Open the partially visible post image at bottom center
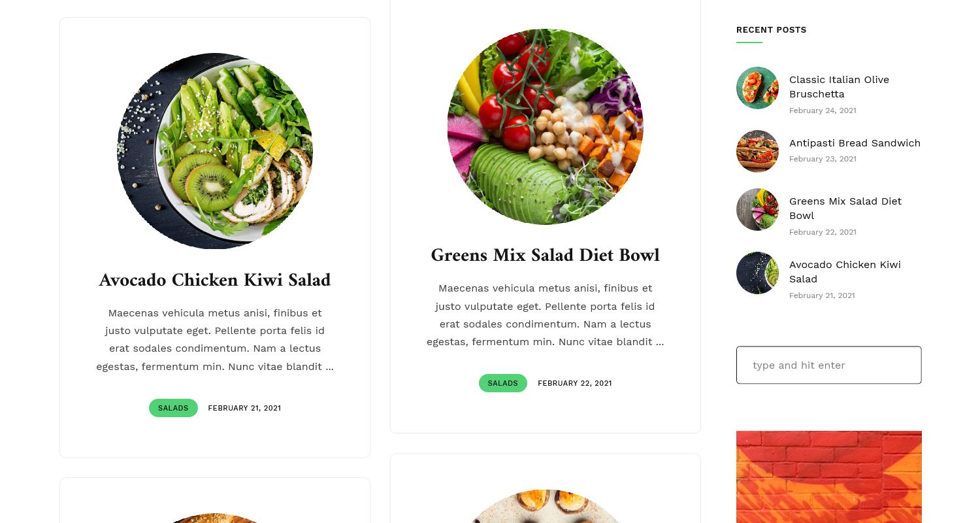This screenshot has height=523, width=980. tap(546, 506)
